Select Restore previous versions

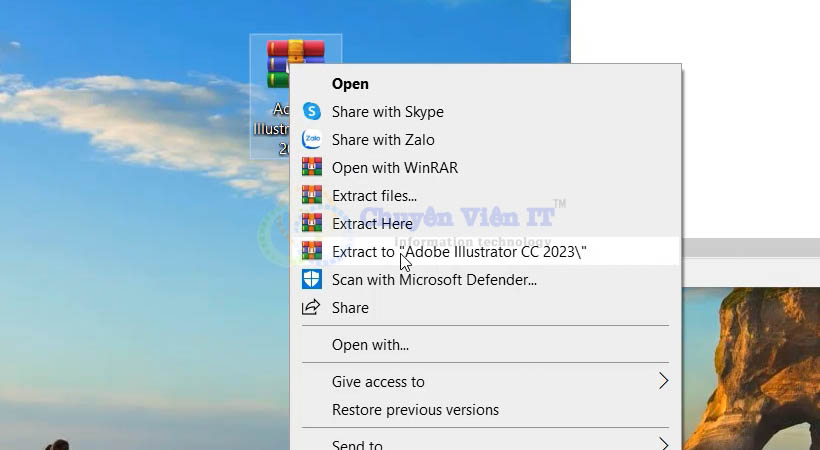415,410
